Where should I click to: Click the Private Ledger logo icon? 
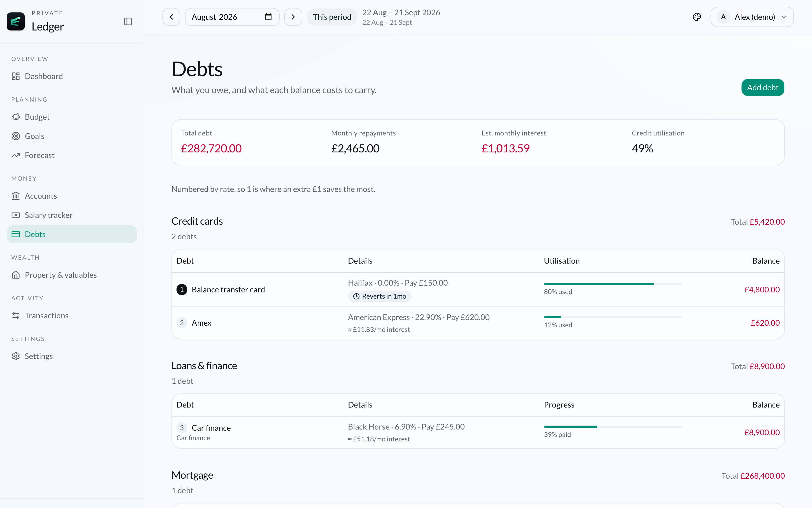pyautogui.click(x=16, y=21)
